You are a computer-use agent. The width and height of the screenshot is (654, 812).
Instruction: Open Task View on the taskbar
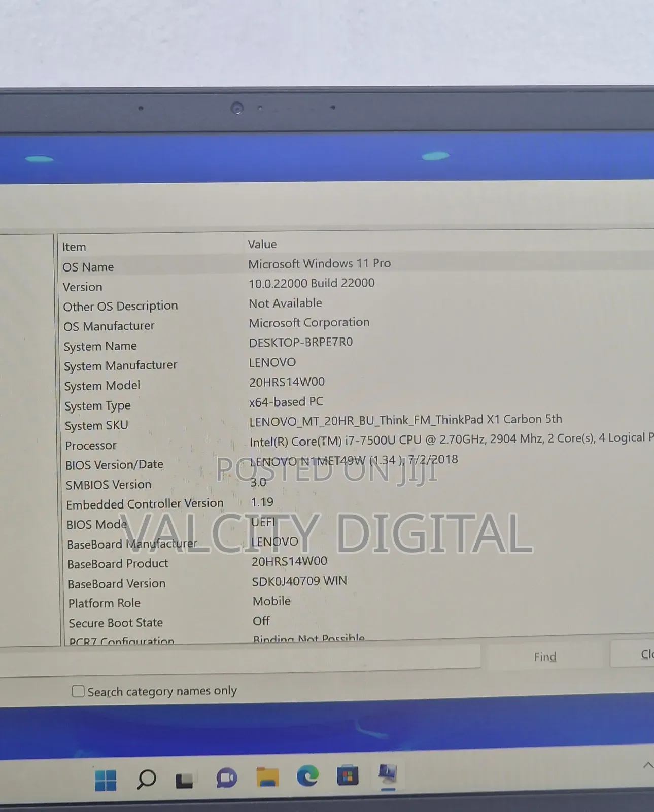(184, 781)
